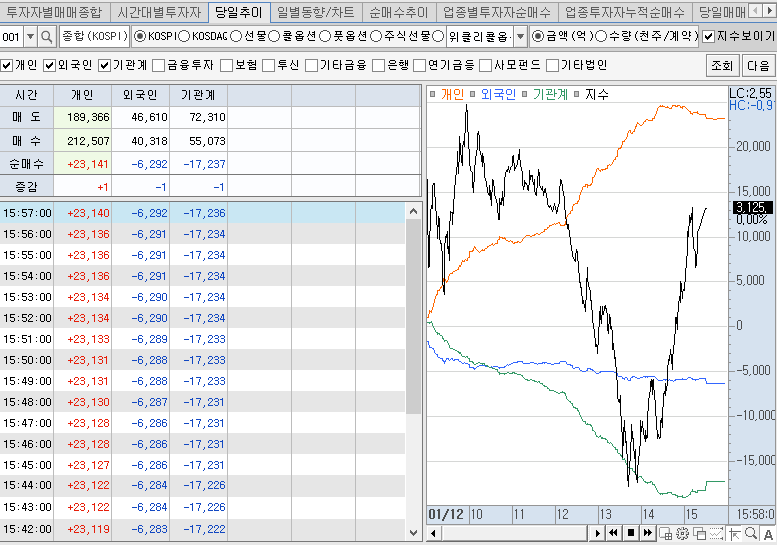This screenshot has width=777, height=545.
Task: Enable the 금융투자 checkbox
Action: pos(158,65)
